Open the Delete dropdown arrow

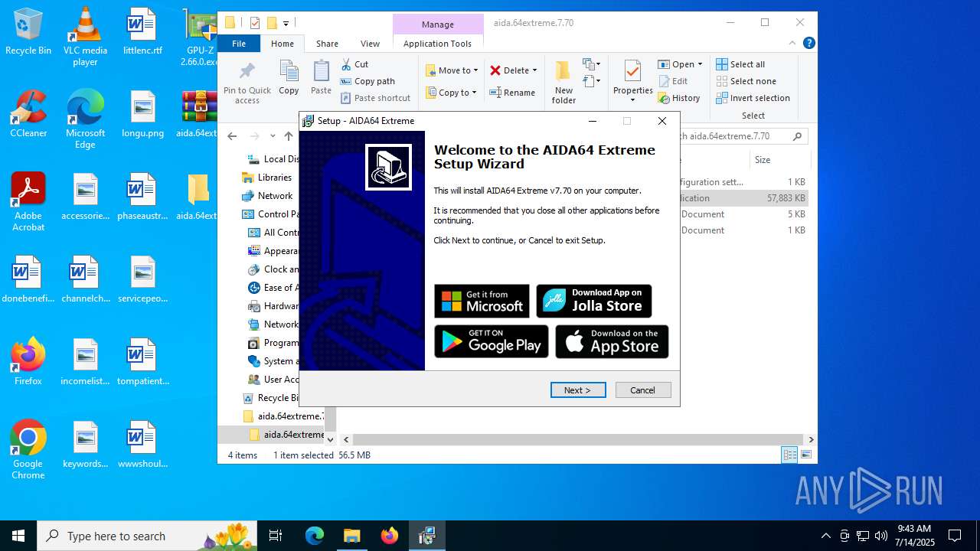tap(534, 70)
